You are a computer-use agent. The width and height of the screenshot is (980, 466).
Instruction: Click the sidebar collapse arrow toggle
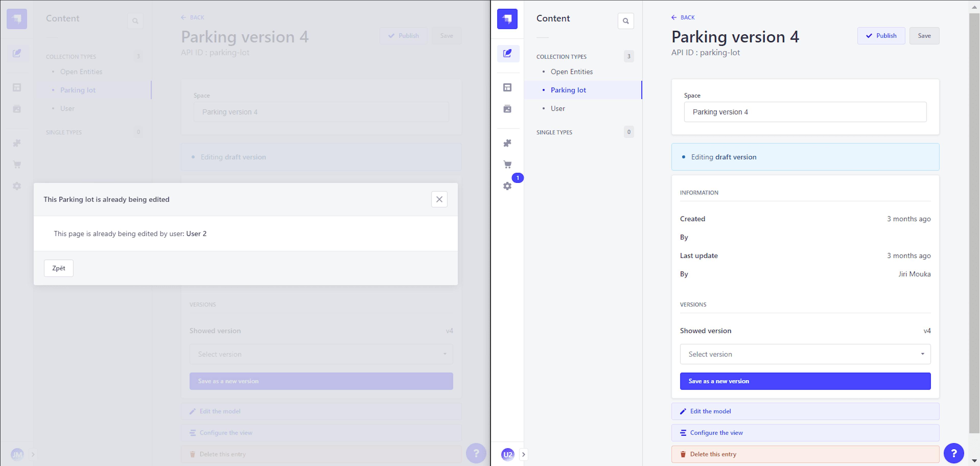pyautogui.click(x=523, y=454)
